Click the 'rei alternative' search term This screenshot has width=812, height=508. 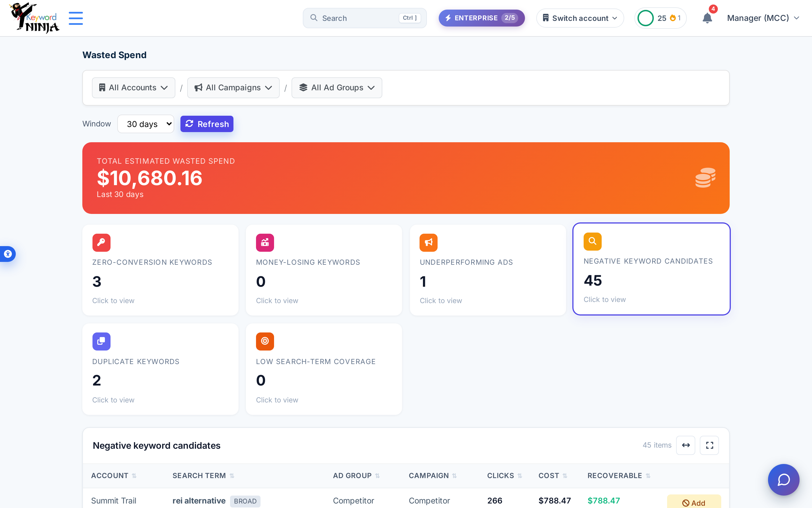(x=199, y=501)
